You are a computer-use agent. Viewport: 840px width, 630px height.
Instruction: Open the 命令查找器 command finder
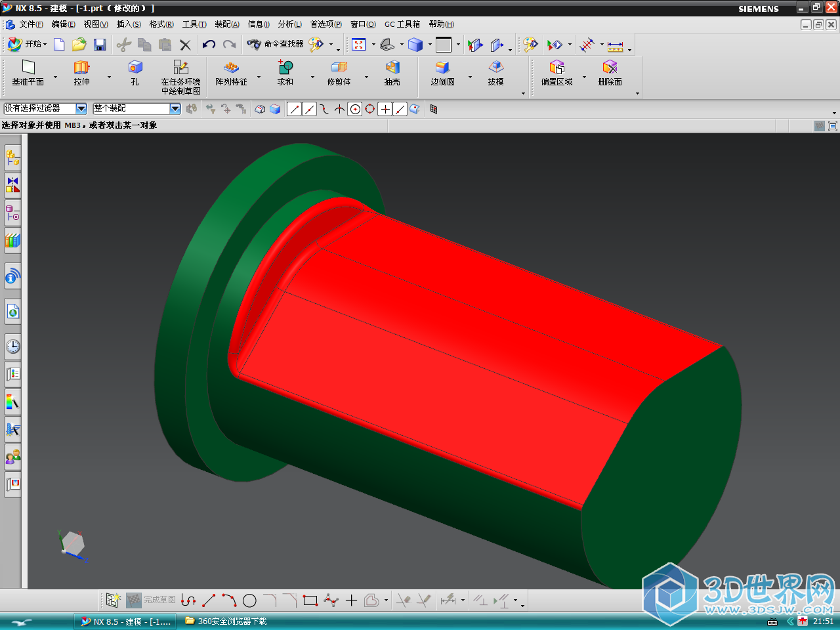coord(276,44)
